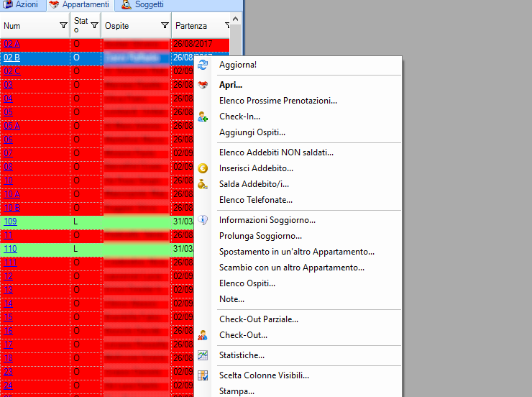Click the Aggiorna refresh icon

tap(203, 65)
